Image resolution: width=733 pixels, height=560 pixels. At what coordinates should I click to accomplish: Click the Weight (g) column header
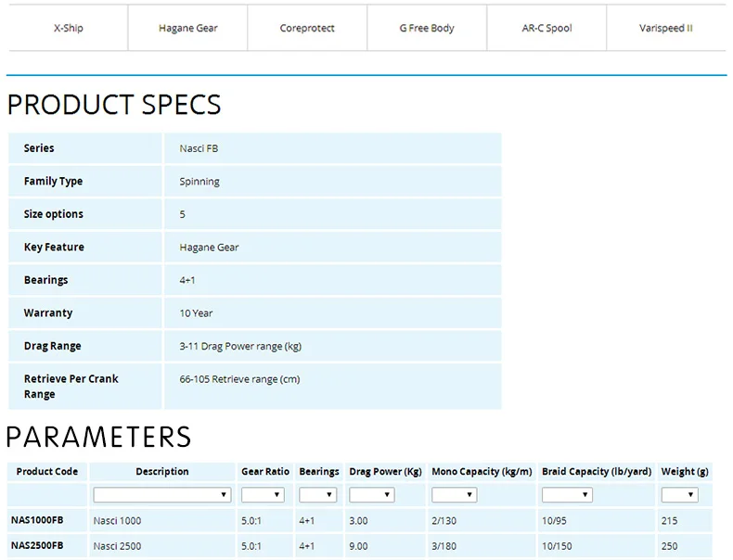pos(685,471)
